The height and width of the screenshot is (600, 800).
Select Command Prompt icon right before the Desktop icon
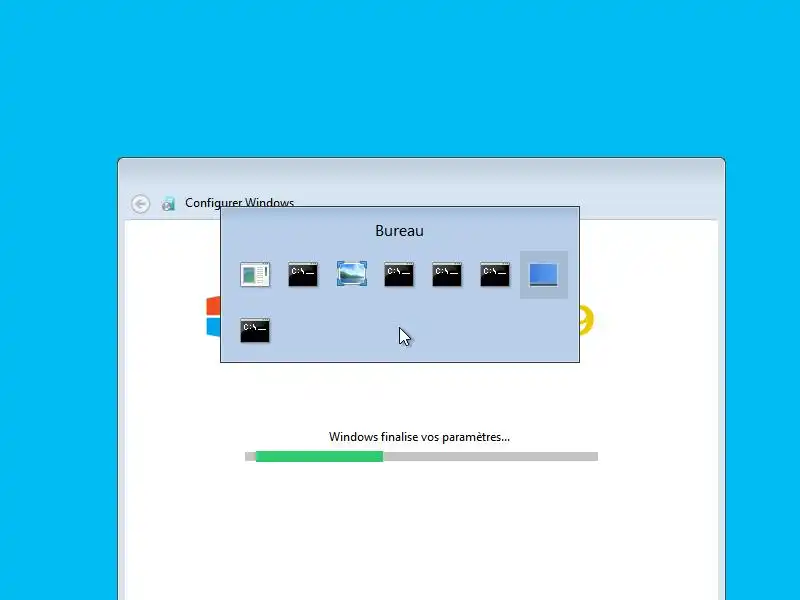coord(495,274)
